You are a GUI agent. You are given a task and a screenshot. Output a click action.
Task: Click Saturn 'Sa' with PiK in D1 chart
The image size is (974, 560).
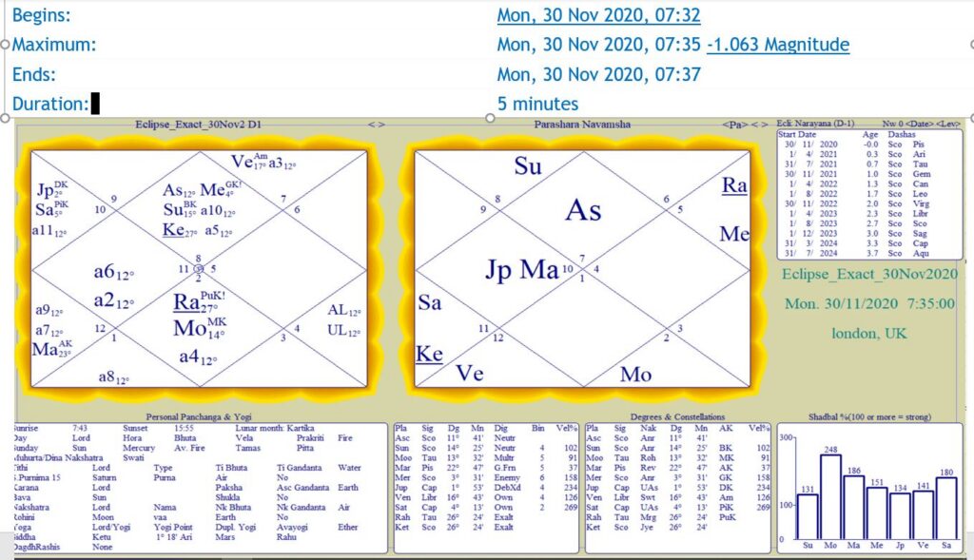(x=51, y=208)
